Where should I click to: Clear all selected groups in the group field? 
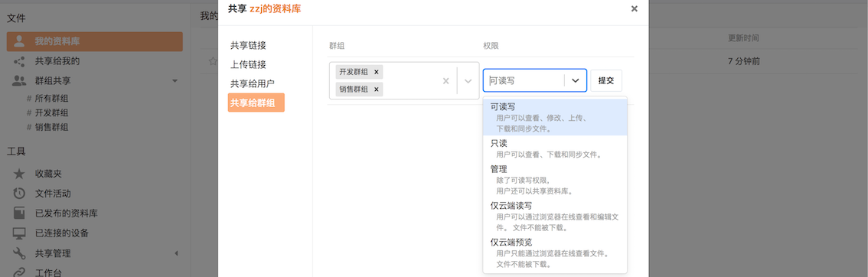tap(445, 80)
